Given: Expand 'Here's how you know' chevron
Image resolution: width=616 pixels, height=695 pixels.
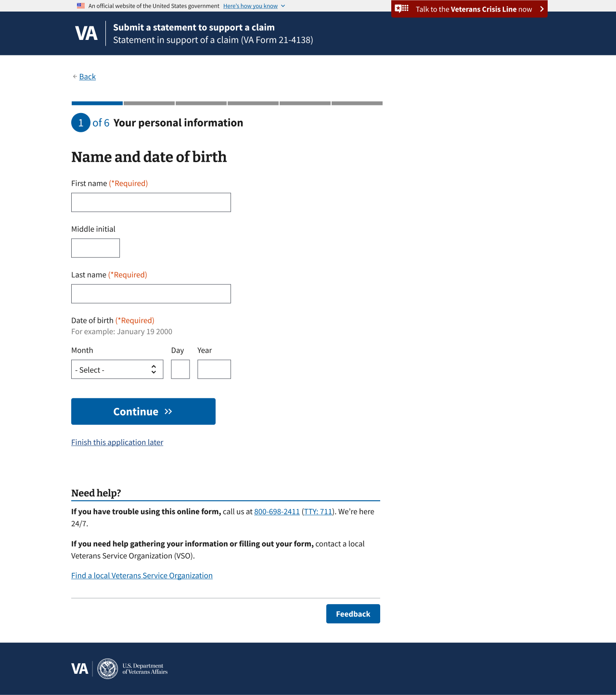Looking at the screenshot, I should click(x=283, y=6).
